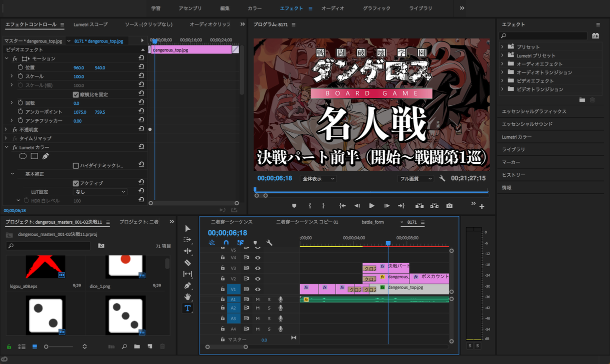
Task: Toggle V2 track output eye icon
Action: tap(258, 279)
